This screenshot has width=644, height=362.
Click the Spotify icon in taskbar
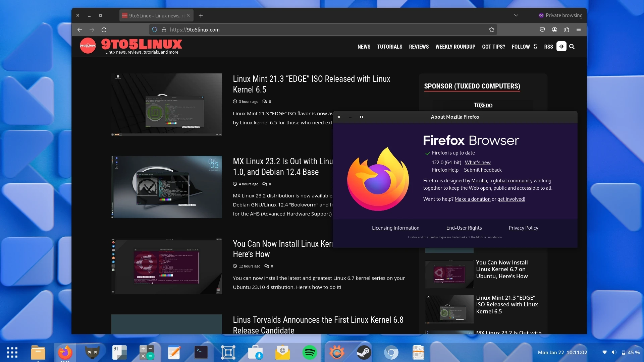pos(309,352)
